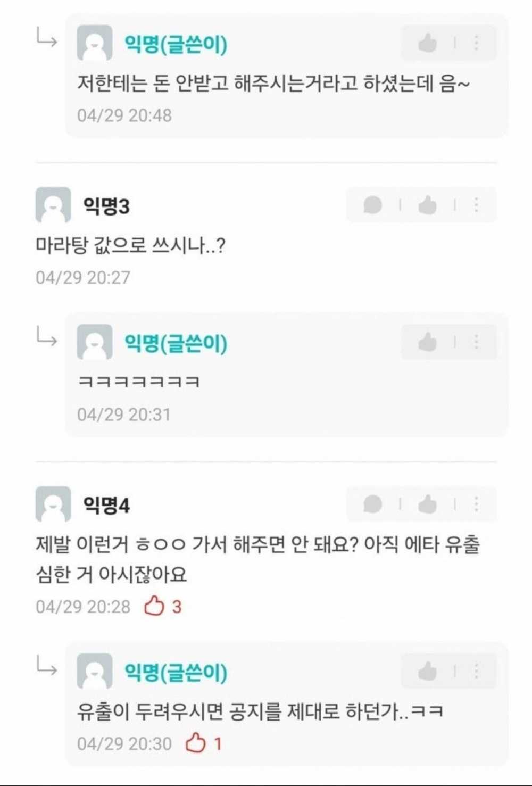
Task: Select 익명(글쓴이) name on the ㅋㅋㅋ reply
Action: click(176, 343)
